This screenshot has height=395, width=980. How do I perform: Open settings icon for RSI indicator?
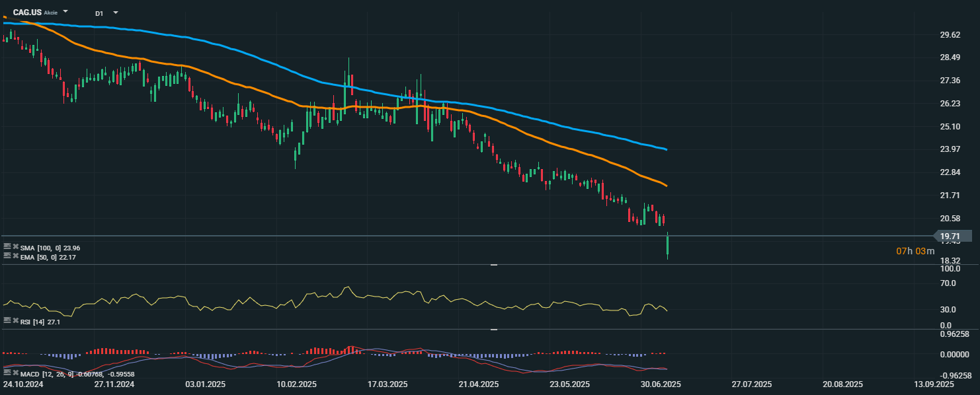(7, 320)
